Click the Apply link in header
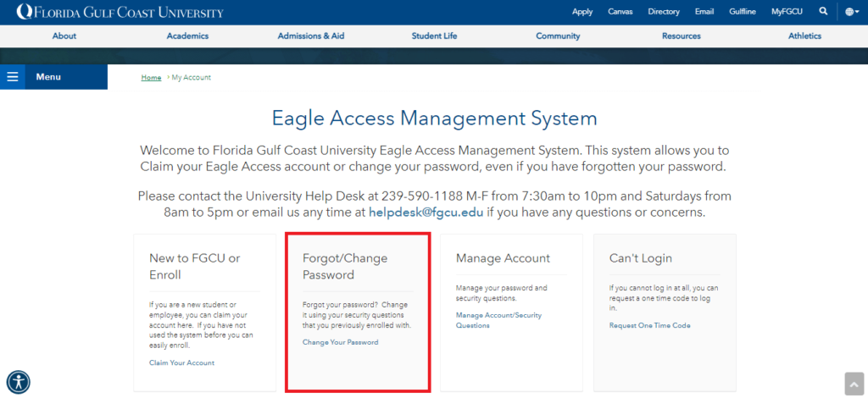 click(582, 12)
